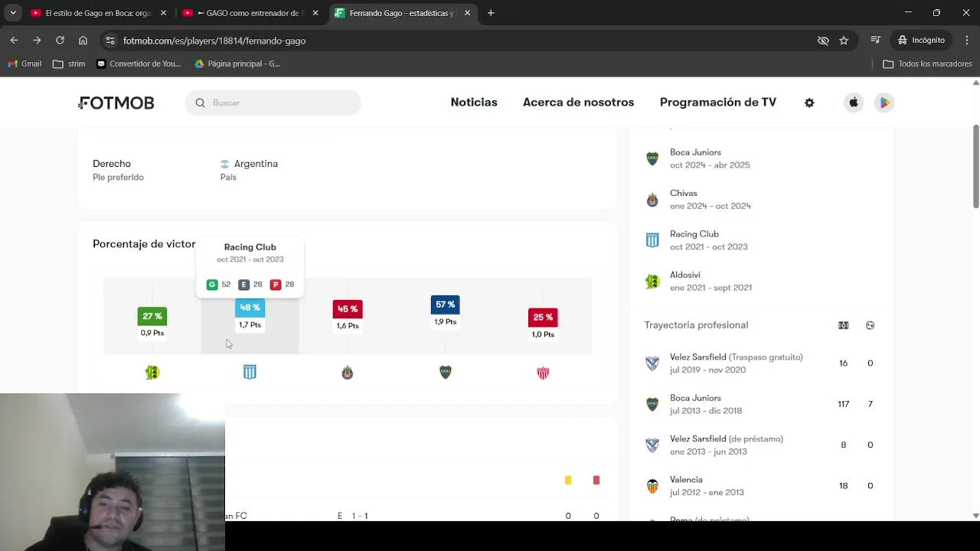Click the 25 % win bar
The image size is (980, 551).
pyautogui.click(x=543, y=317)
